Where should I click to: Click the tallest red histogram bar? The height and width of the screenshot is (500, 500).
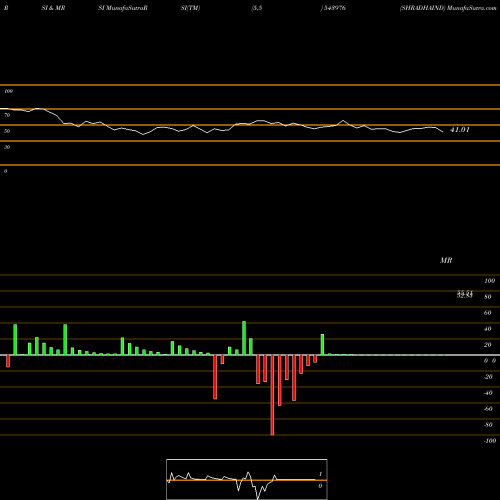click(272, 395)
